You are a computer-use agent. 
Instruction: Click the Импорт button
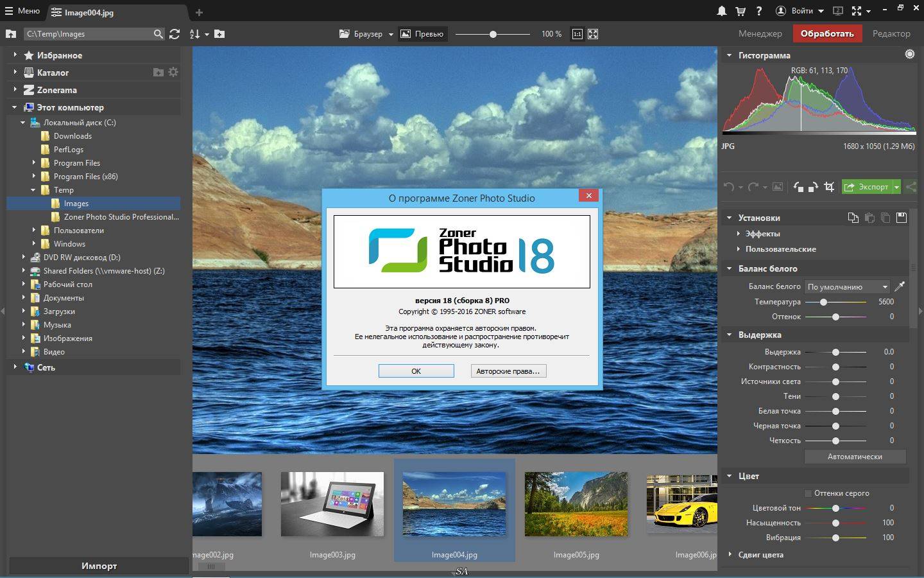click(99, 566)
